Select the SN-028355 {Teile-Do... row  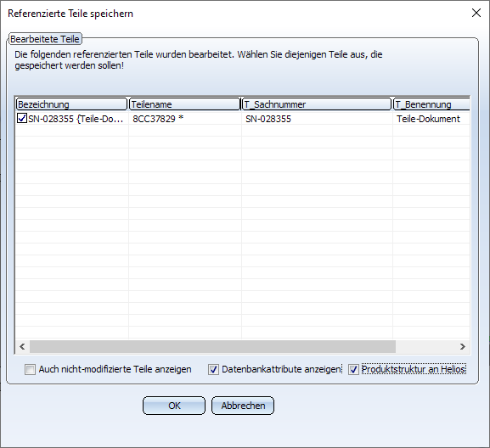tap(243, 119)
